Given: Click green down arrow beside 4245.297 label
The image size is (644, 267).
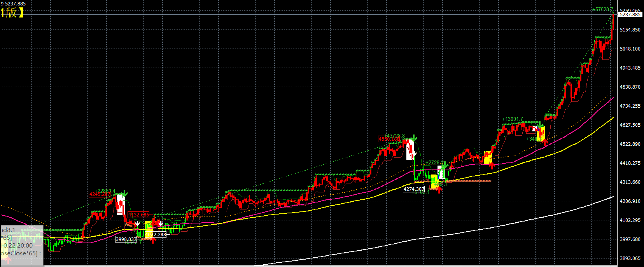Looking at the screenshot, I should point(124,193).
